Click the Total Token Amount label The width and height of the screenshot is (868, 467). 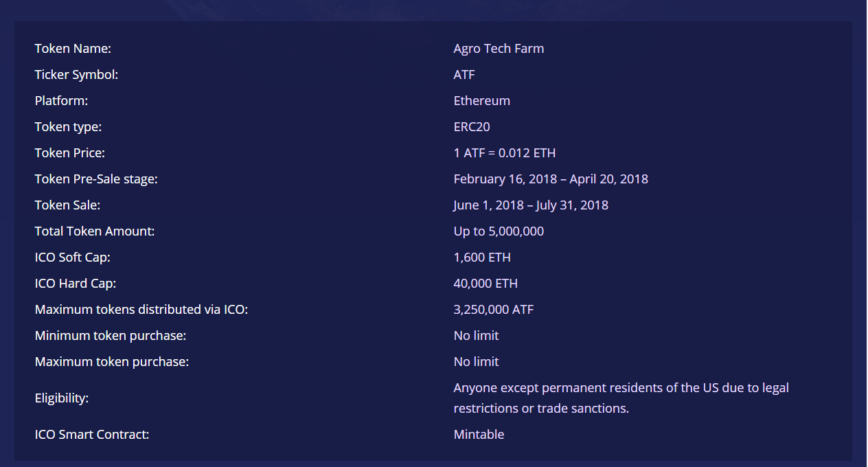(x=95, y=231)
